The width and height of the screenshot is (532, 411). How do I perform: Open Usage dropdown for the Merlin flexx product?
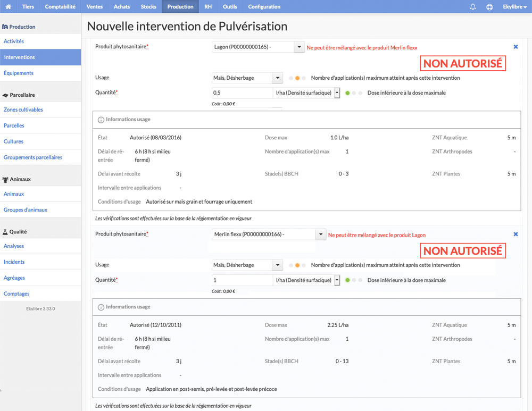pyautogui.click(x=277, y=265)
